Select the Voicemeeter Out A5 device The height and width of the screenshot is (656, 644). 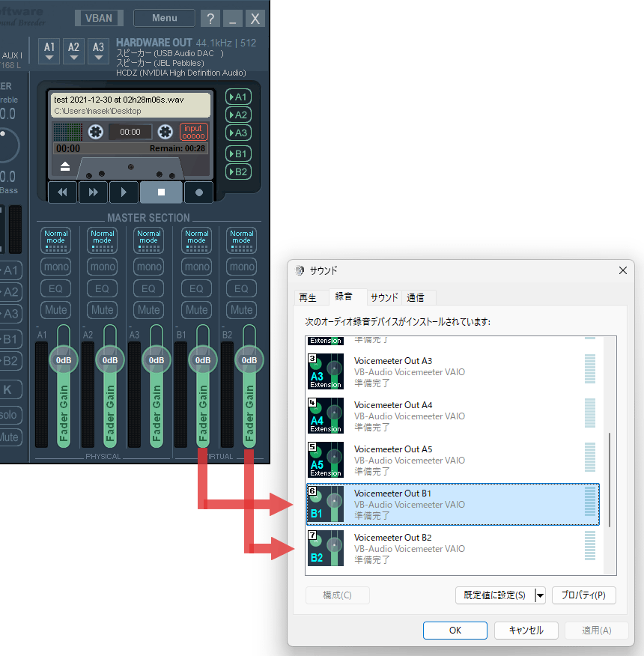click(453, 460)
